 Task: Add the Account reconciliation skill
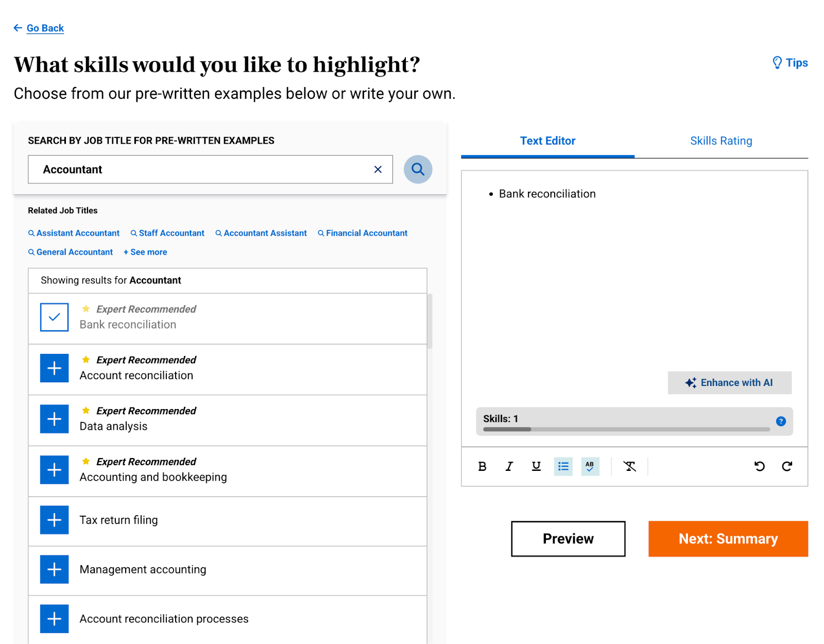click(x=54, y=368)
